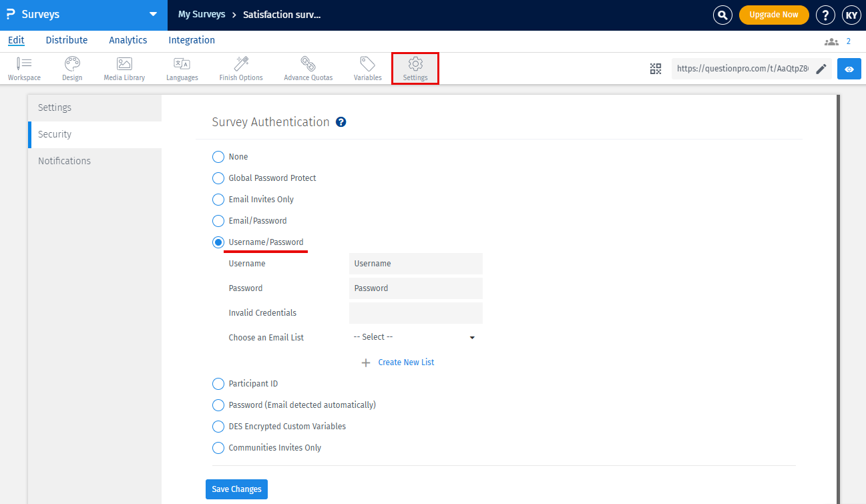The width and height of the screenshot is (866, 504).
Task: Select the None authentication option
Action: pos(218,156)
